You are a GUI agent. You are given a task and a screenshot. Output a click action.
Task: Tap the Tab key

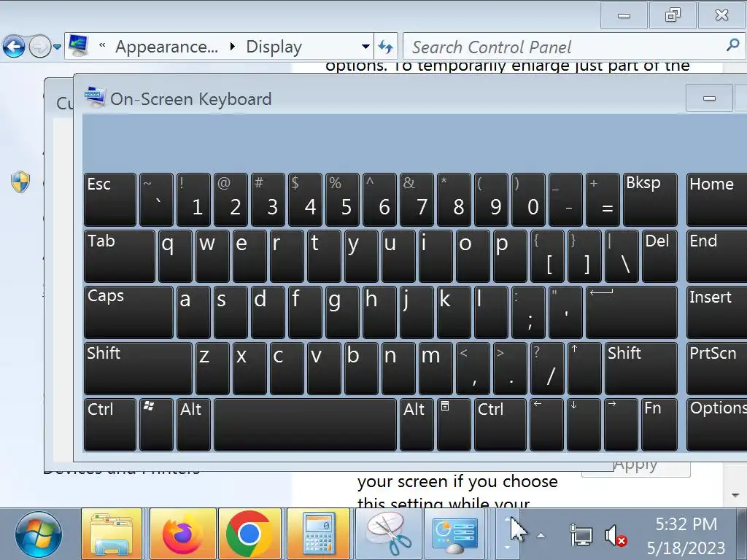(120, 256)
